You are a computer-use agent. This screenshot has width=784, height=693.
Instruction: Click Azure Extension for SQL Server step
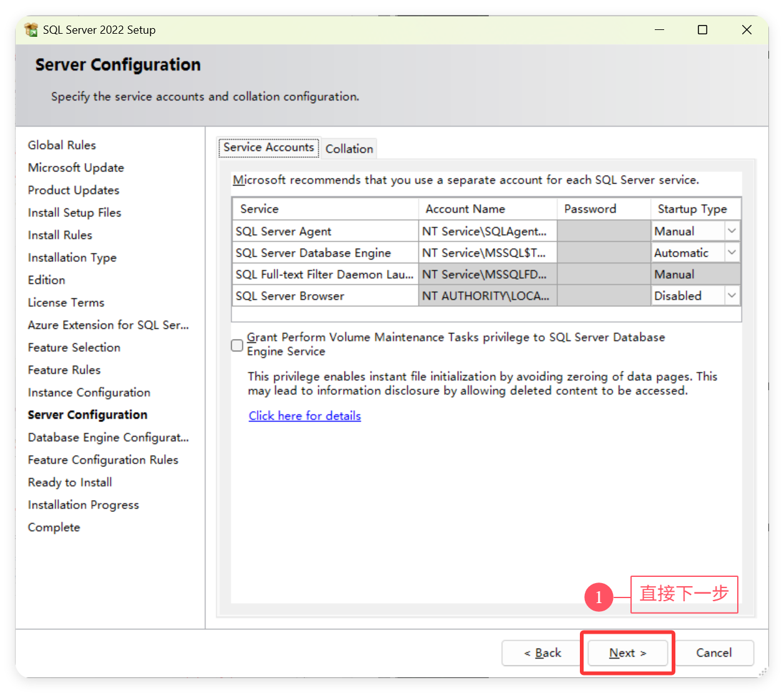point(108,325)
